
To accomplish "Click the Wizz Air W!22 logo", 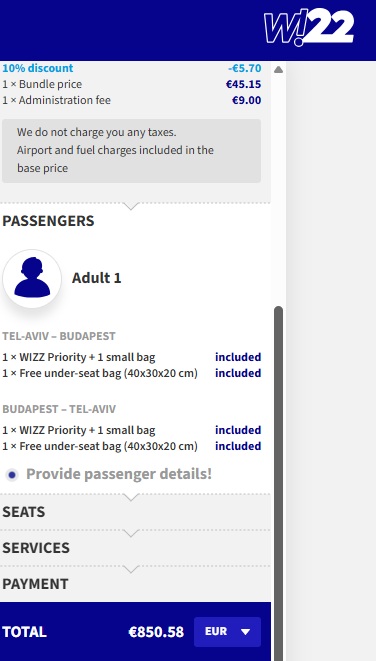I will 309,28.
